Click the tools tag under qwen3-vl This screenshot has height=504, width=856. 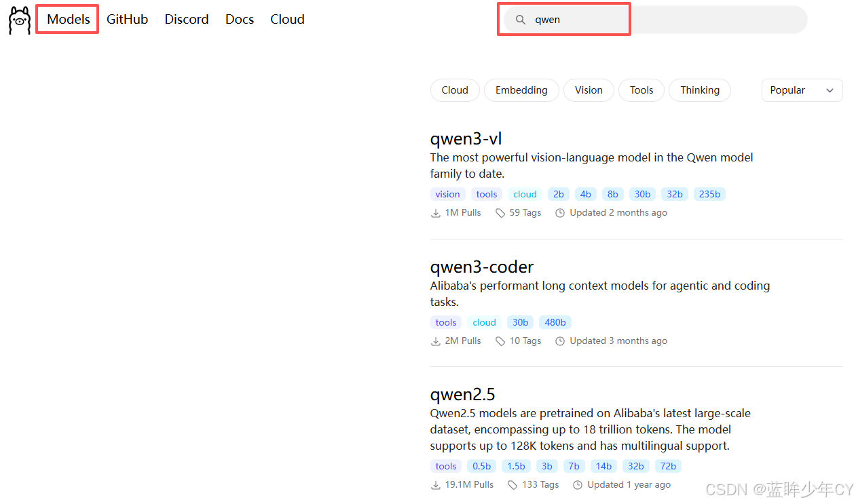click(x=487, y=194)
